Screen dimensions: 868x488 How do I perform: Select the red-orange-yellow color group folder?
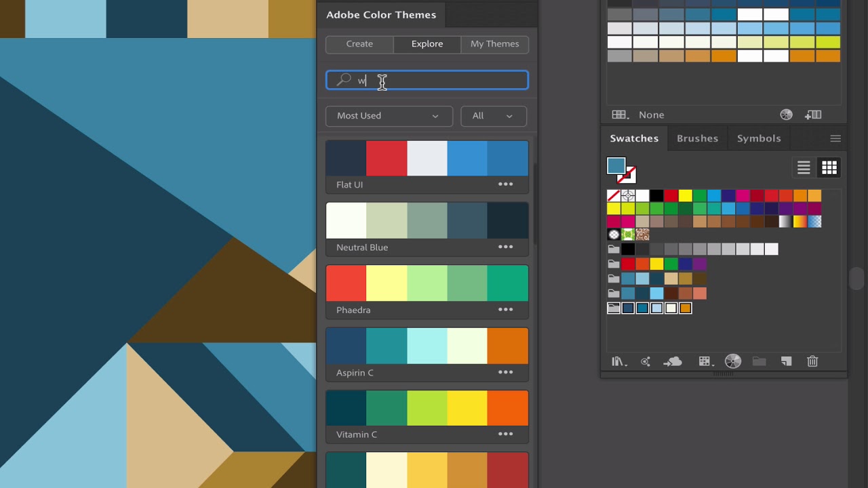pyautogui.click(x=614, y=264)
